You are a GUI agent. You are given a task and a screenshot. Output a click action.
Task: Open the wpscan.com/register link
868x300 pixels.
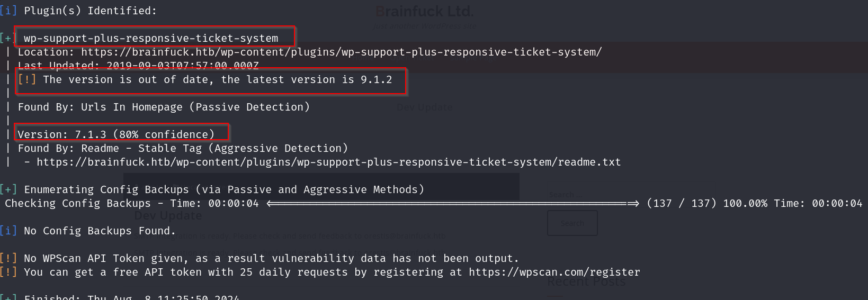[x=554, y=272]
